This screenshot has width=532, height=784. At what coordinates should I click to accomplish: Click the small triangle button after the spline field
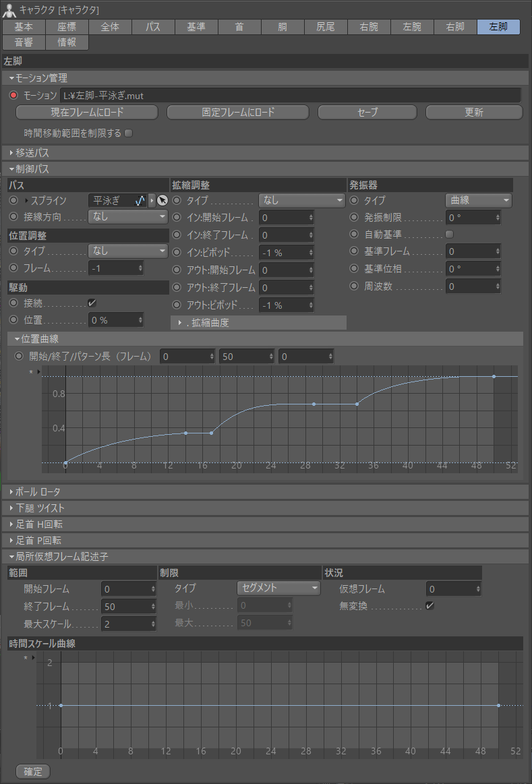point(152,200)
